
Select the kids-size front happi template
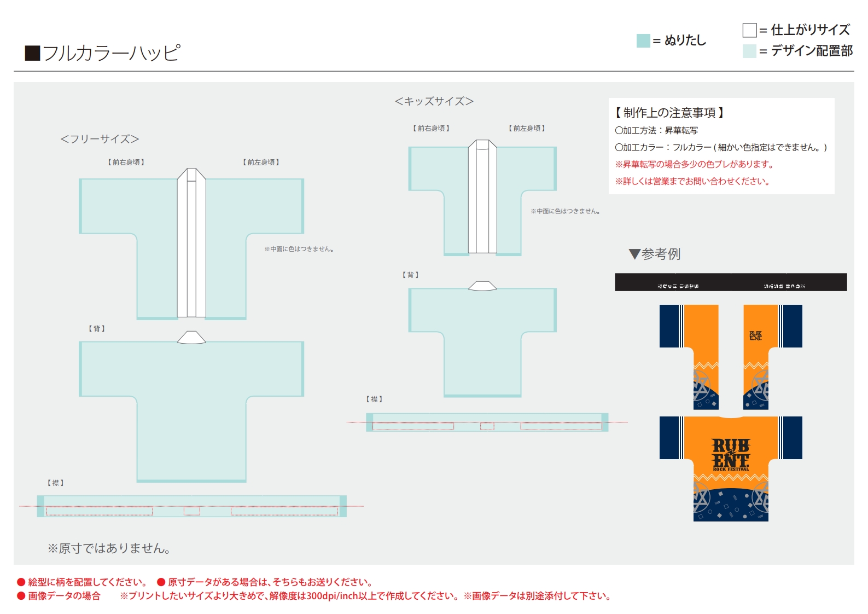click(482, 198)
